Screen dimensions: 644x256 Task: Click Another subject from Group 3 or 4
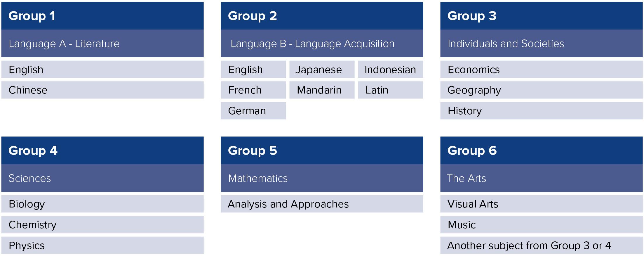(542, 245)
